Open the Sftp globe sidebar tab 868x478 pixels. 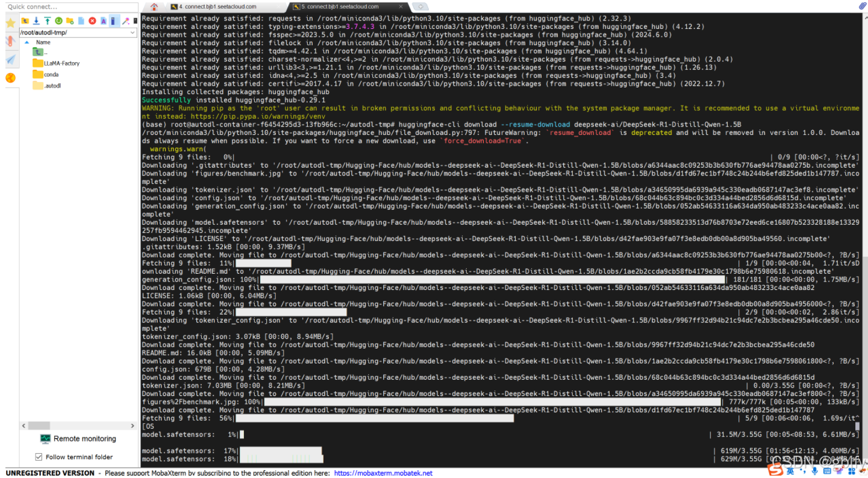(10, 78)
